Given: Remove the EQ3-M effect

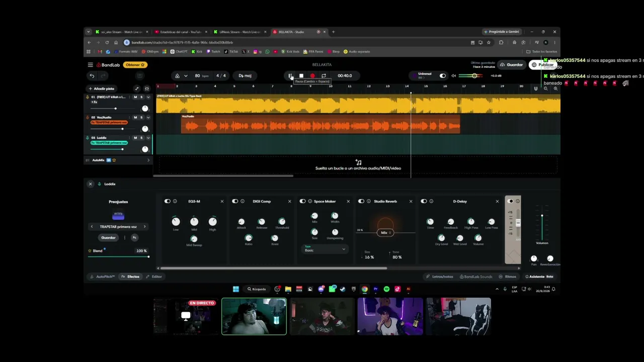Looking at the screenshot, I should click(222, 201).
